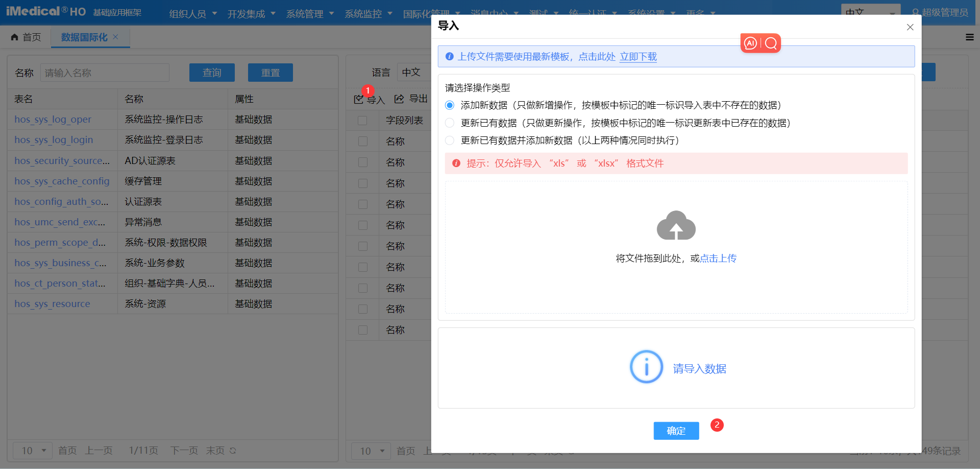Click the large info circle icon
980x469 pixels.
tap(646, 367)
